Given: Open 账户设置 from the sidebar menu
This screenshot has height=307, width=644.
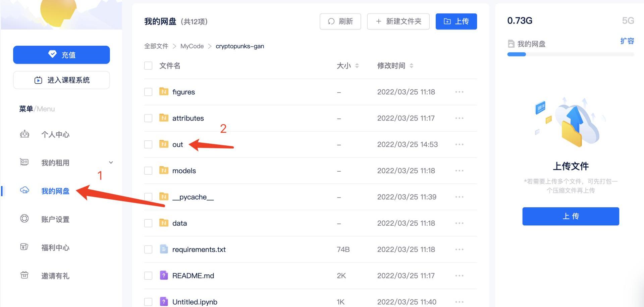Looking at the screenshot, I should point(55,219).
